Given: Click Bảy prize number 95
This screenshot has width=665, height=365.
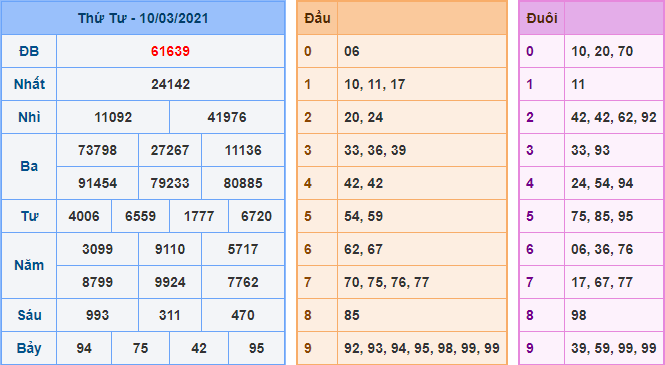Looking at the screenshot, I should [256, 348].
